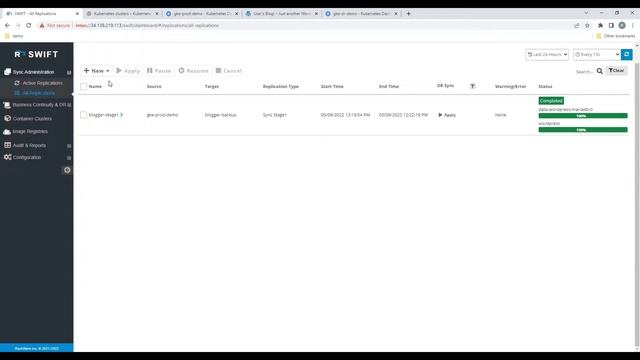Open All Replications in the sidebar

[38, 93]
